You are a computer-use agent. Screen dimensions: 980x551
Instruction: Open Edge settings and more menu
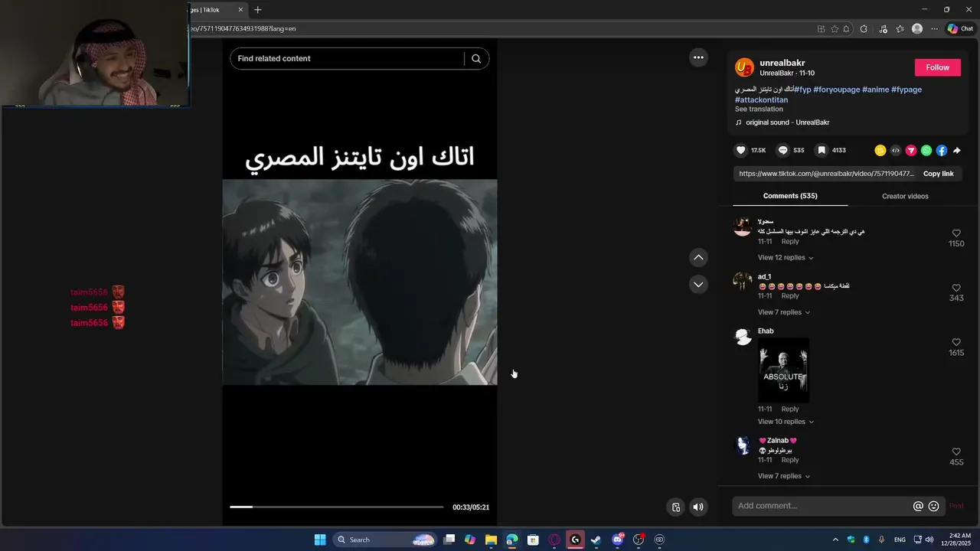click(x=934, y=29)
